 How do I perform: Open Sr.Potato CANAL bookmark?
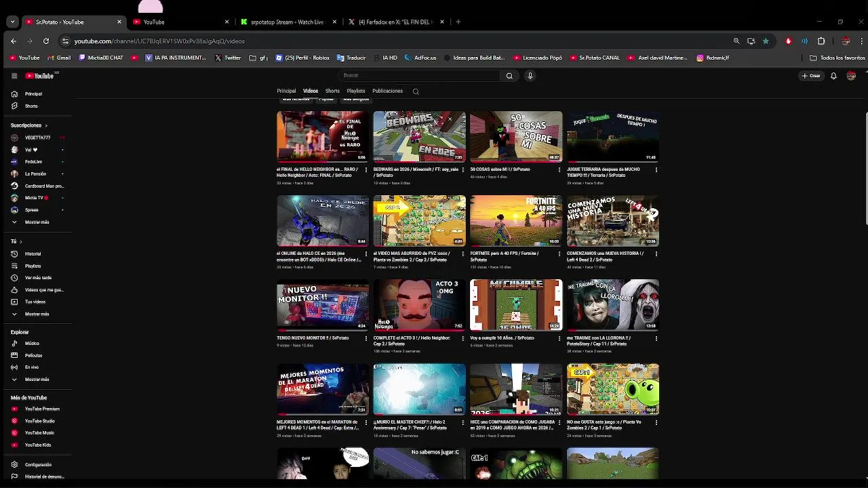click(x=595, y=58)
